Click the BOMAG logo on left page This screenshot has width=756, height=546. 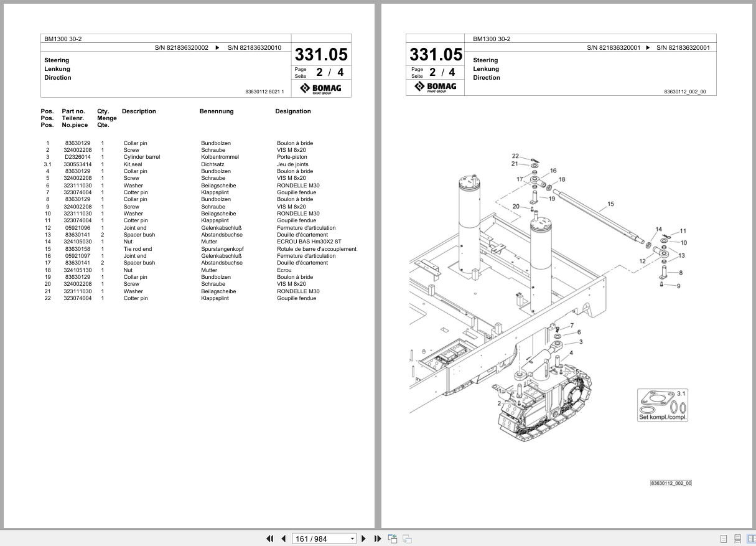click(x=321, y=88)
